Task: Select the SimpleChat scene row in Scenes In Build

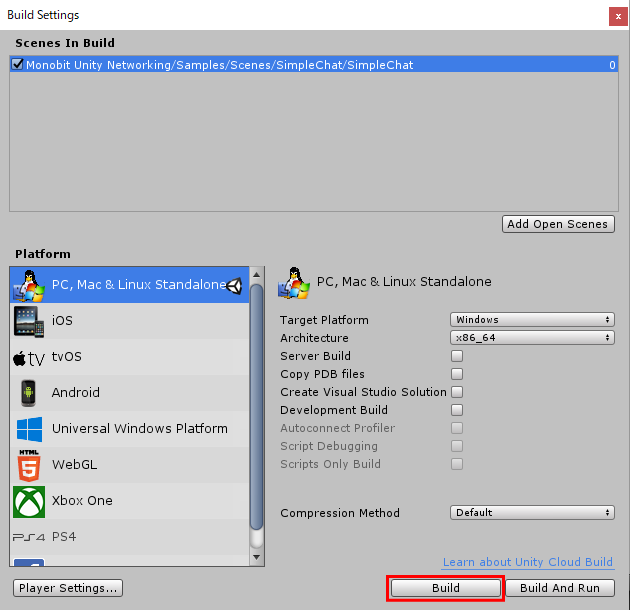Action: coord(314,64)
